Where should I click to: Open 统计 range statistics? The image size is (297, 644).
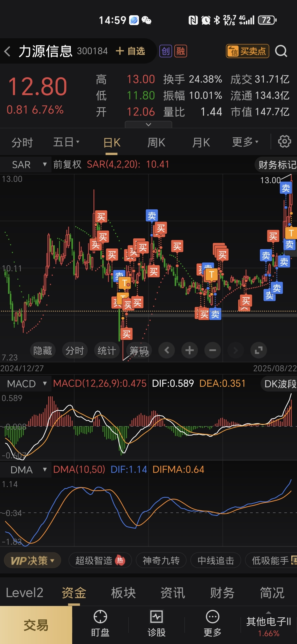pyautogui.click(x=107, y=350)
